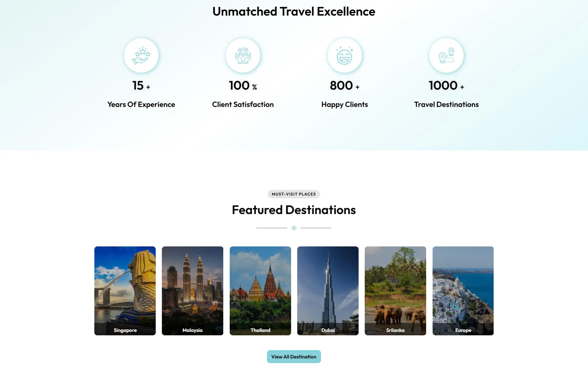Click the Years Of Experience label
Screen dimensions: 588x366
[x=141, y=104]
